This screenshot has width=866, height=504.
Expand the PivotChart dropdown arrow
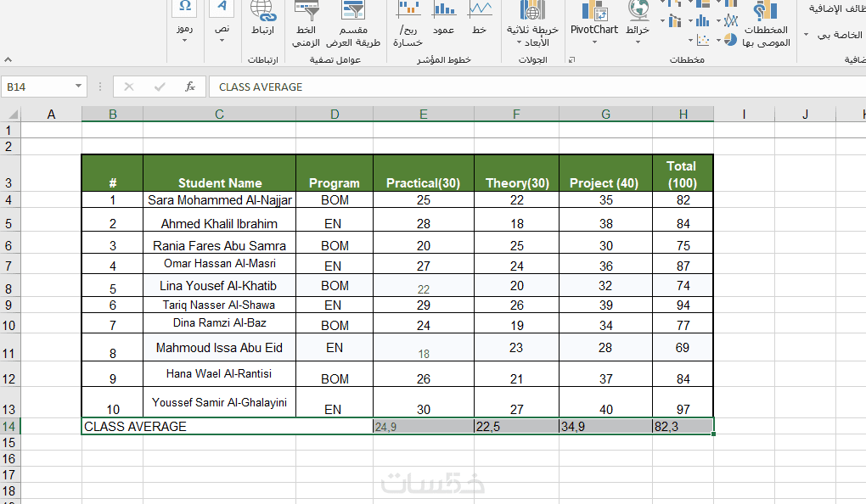click(594, 42)
